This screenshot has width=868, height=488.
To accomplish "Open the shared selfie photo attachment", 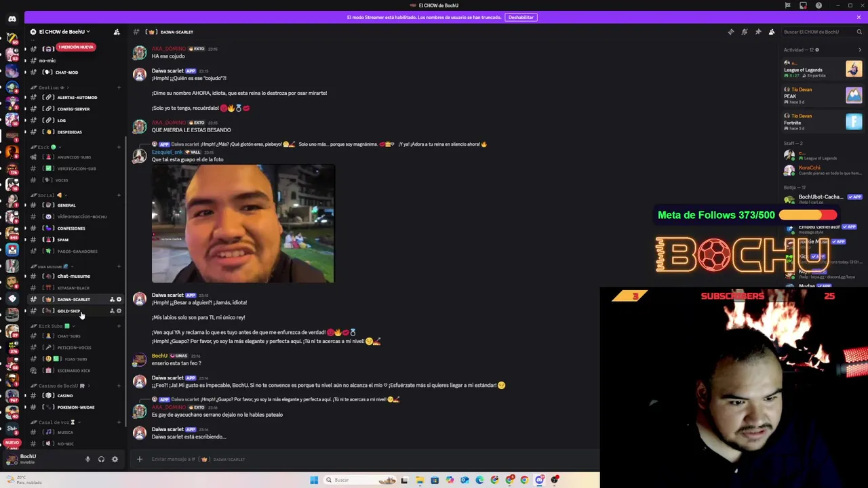I will [x=243, y=223].
